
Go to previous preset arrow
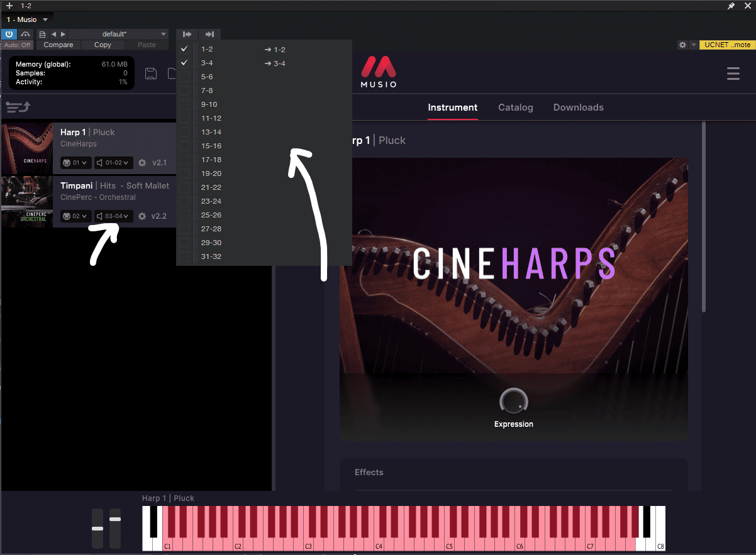click(x=53, y=34)
